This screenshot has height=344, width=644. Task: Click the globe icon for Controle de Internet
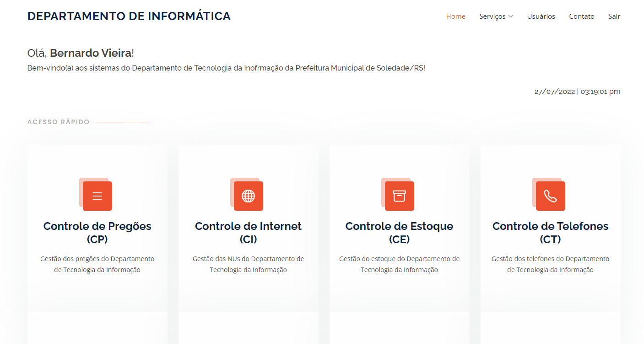[x=248, y=196]
